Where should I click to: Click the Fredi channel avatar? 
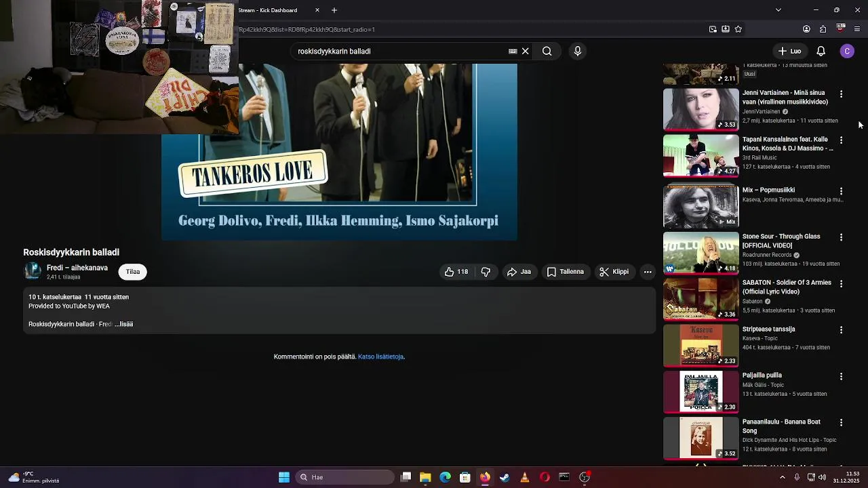click(32, 272)
